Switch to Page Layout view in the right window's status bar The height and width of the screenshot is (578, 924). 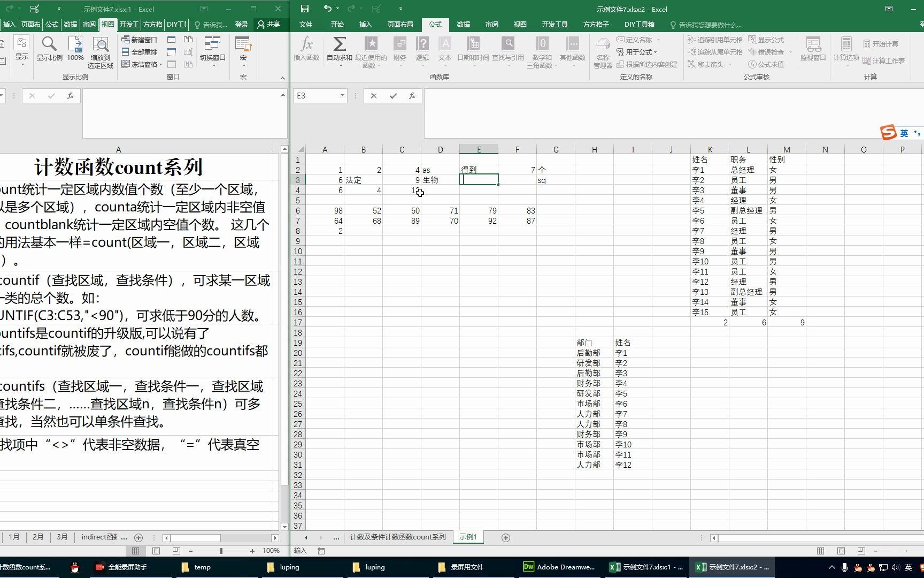pyautogui.click(x=841, y=551)
